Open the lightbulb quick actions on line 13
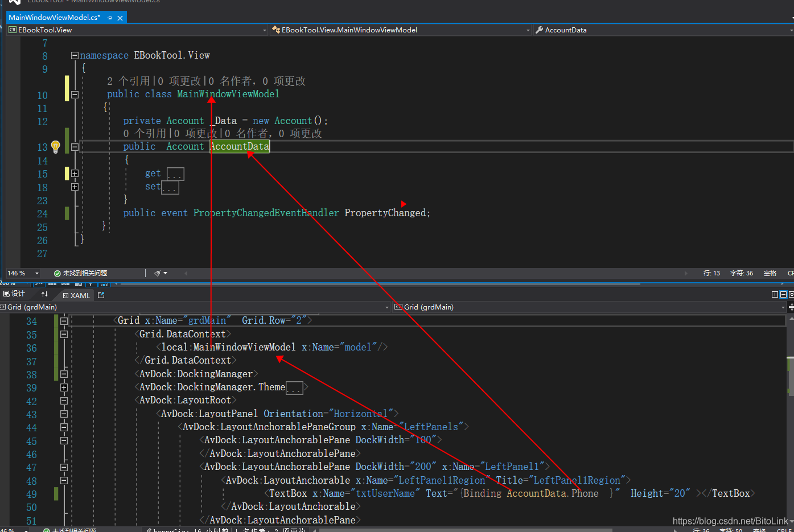The height and width of the screenshot is (532, 794). (55, 147)
